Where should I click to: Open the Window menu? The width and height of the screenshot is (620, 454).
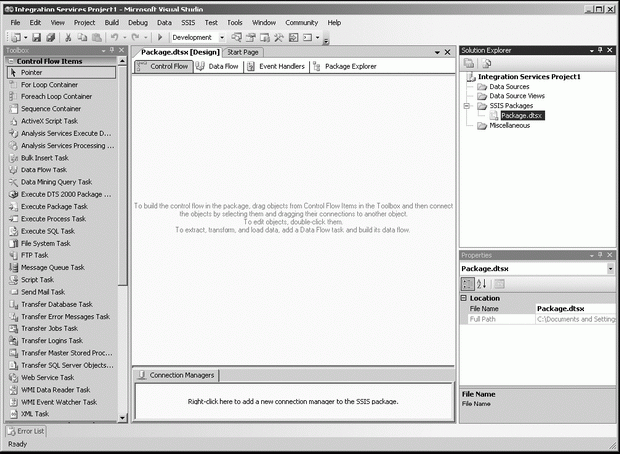point(264,23)
